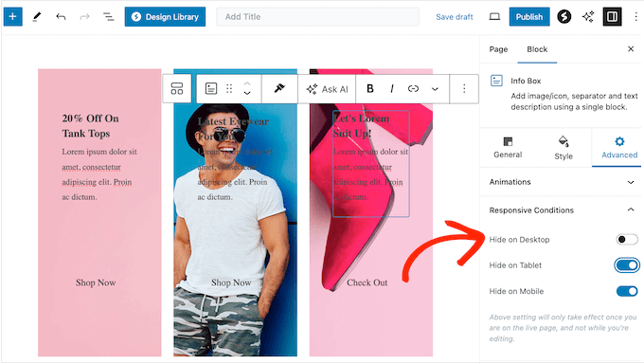Viewport: 644px width, 364px height.
Task: Toggle Hide on Mobile switch
Action: (627, 291)
